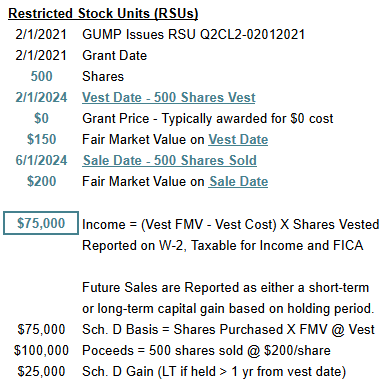Click the $0 grant price cell
Screen dimensions: 390x385
pyautogui.click(x=41, y=118)
